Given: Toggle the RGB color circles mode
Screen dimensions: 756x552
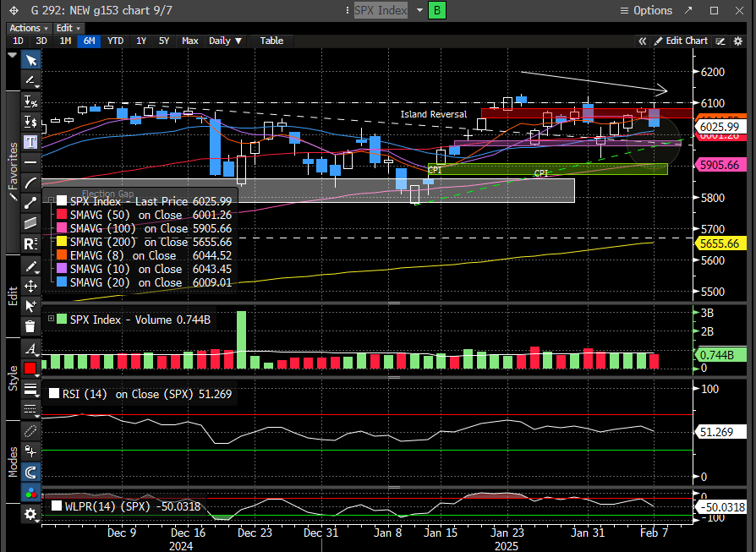Looking at the screenshot, I should 30,493.
